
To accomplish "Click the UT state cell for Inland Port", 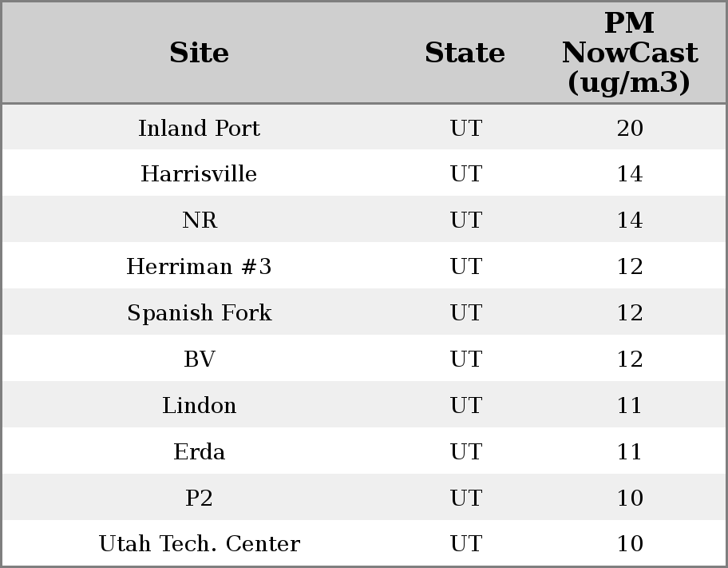I will point(465,128).
